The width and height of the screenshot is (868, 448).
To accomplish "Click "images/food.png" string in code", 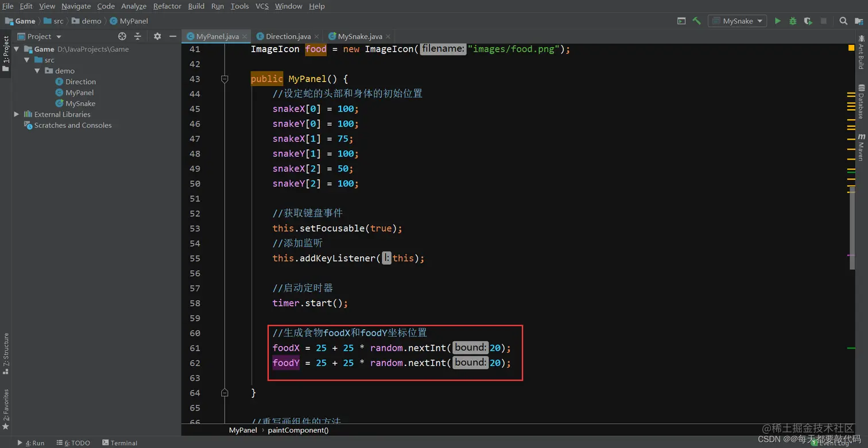I will coord(514,49).
